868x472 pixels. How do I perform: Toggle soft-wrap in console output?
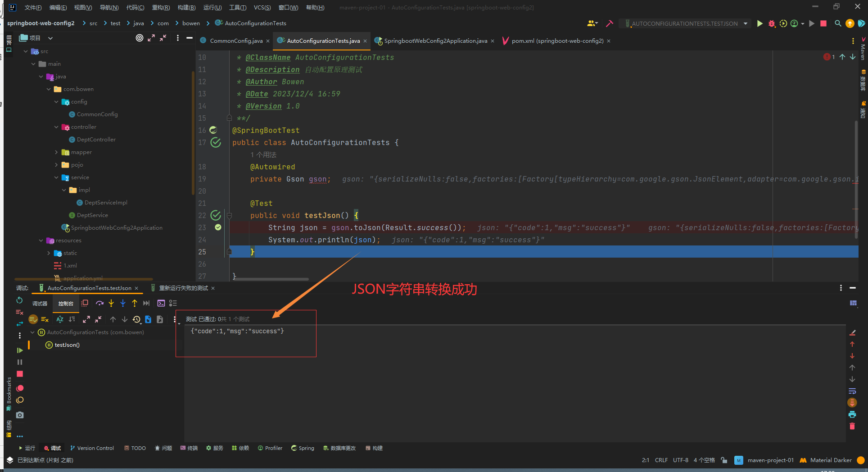[x=852, y=391]
